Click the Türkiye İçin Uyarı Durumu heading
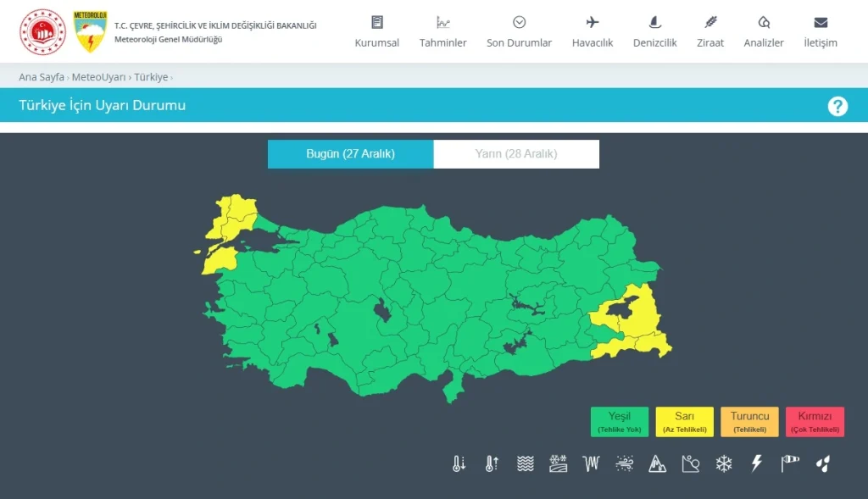 click(x=103, y=105)
